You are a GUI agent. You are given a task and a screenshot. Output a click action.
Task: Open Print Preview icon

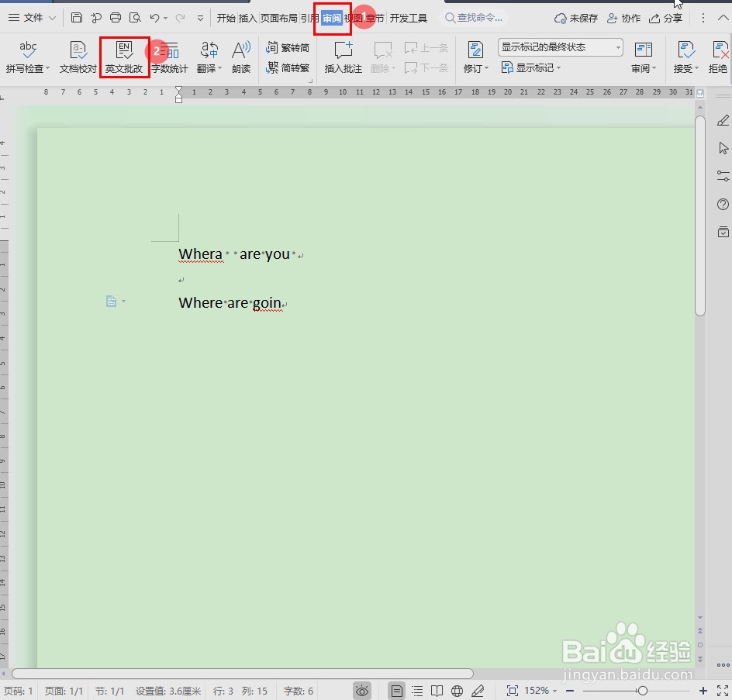135,18
